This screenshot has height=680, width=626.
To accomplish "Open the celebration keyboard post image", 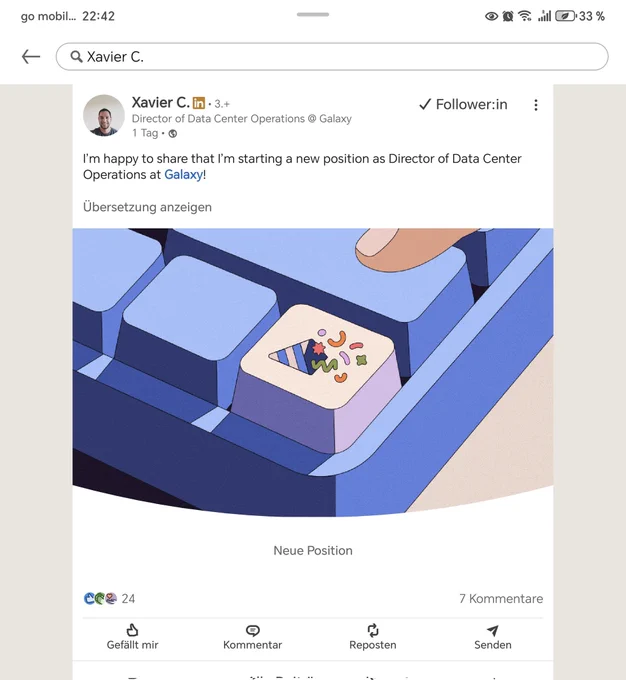I will tap(313, 372).
